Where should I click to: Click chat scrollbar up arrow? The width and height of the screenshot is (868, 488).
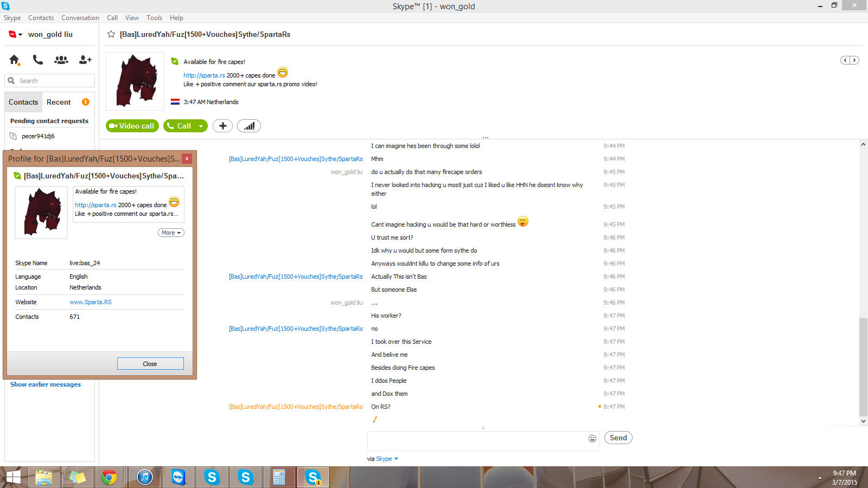[x=863, y=144]
